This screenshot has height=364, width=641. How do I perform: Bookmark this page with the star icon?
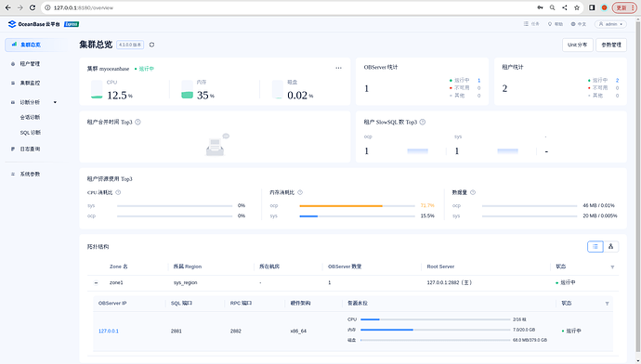(x=576, y=7)
